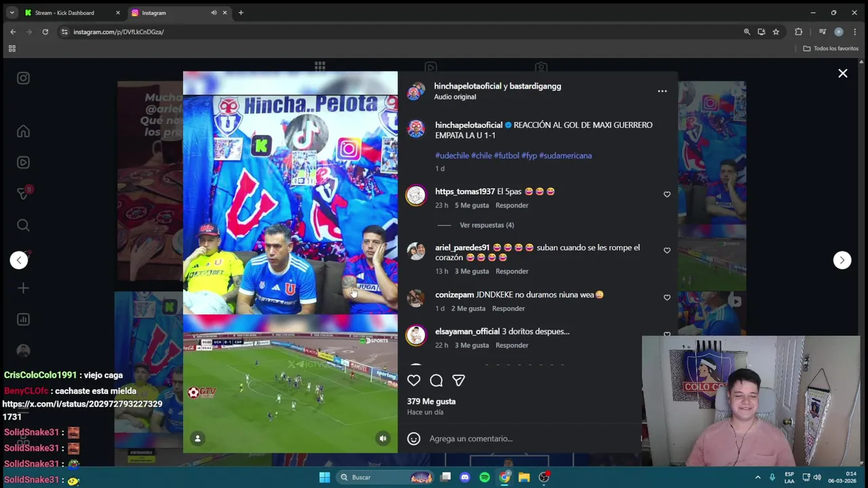
Task: Go back in browser history
Action: point(13,32)
